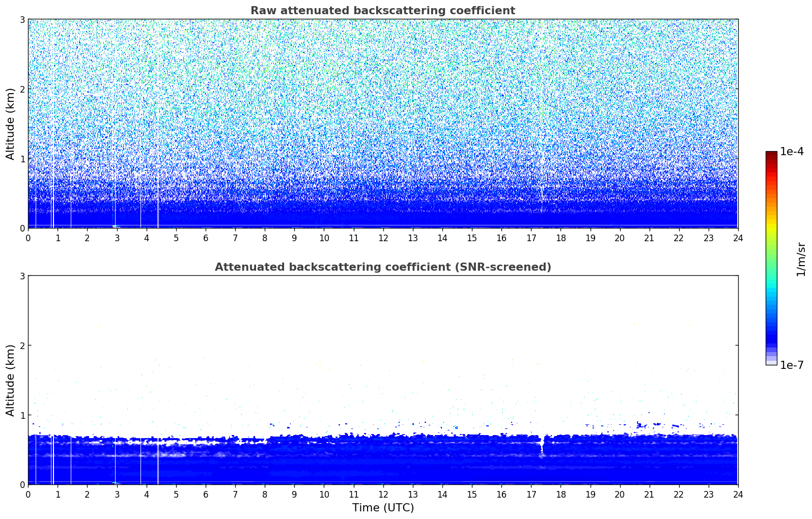This screenshot has width=812, height=519.
Task: Click time tick '9' under the SNR-screened plot
Action: [294, 494]
